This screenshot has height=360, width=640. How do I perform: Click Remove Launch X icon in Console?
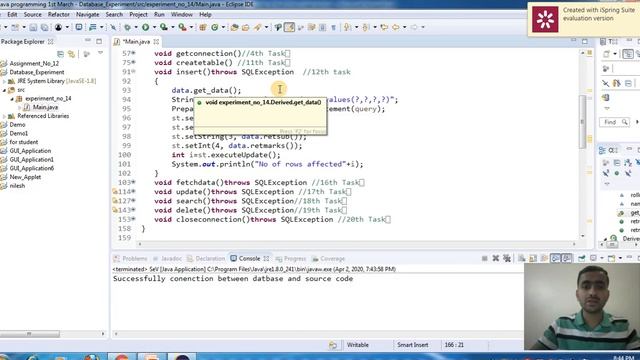pyautogui.click(x=496, y=258)
